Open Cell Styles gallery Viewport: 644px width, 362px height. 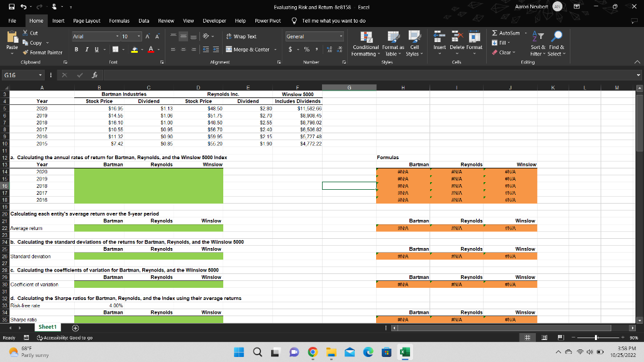point(414,43)
